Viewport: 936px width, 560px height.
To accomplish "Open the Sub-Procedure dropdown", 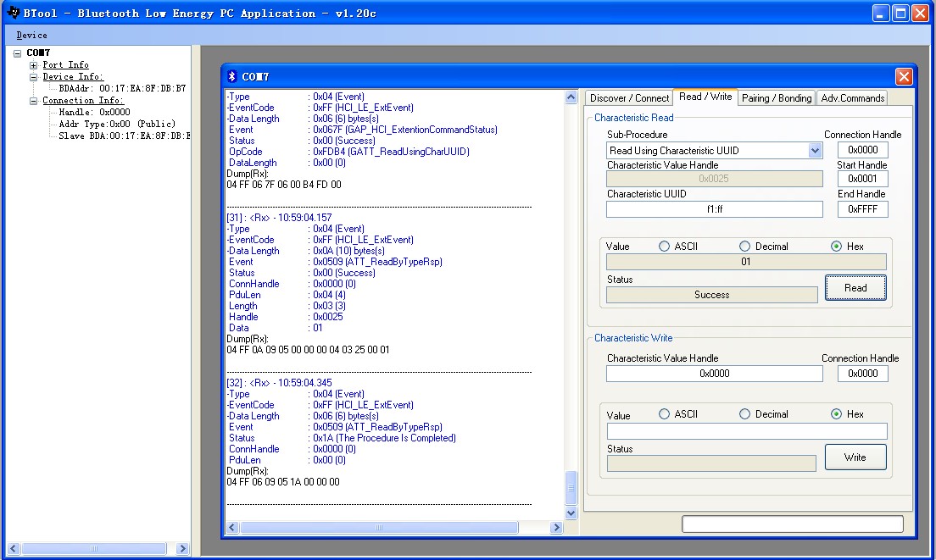I will tap(815, 151).
